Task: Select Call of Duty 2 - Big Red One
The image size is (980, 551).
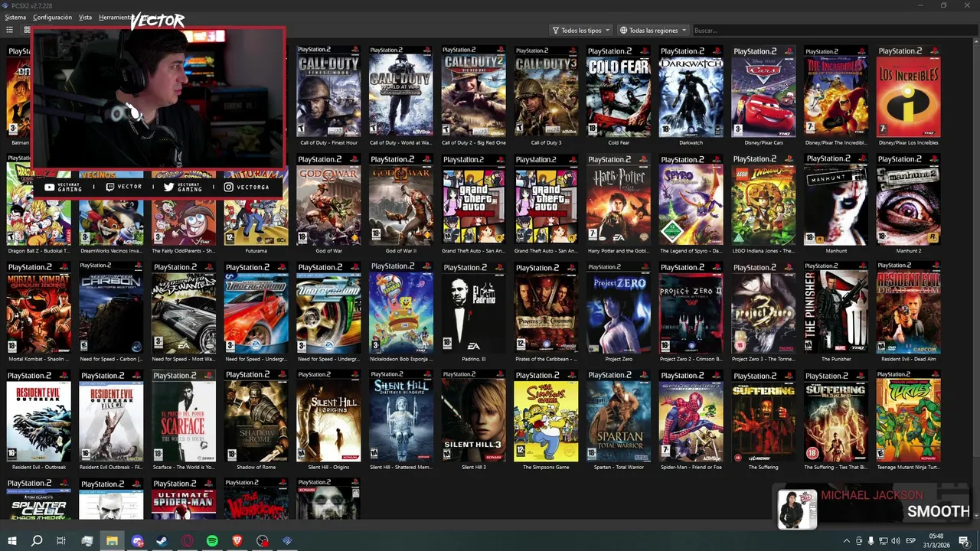Action: tap(474, 92)
